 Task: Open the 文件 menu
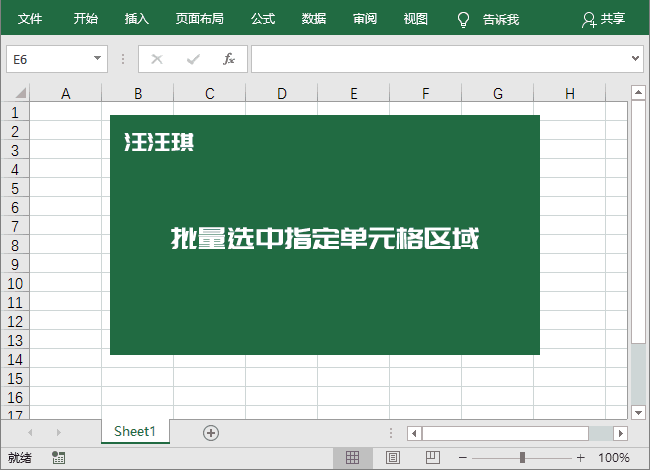coord(30,19)
